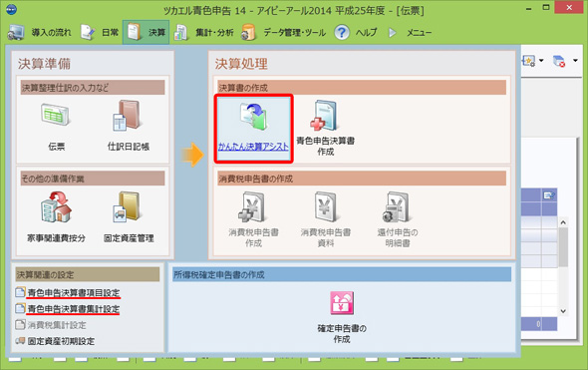Open the メニュー item
This screenshot has height=370, width=588.
tap(419, 33)
